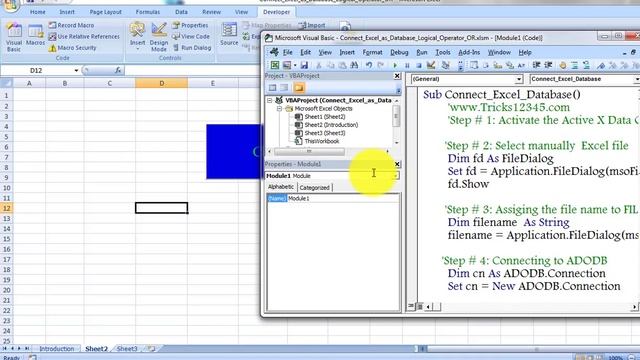
Task: Click the Paste icon in VBA toolbar
Action: 342,65
